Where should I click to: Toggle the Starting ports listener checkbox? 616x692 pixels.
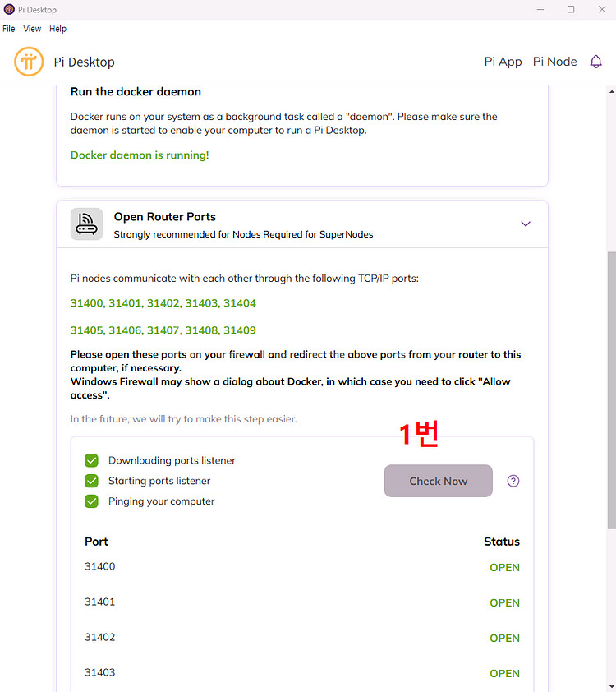(x=92, y=481)
